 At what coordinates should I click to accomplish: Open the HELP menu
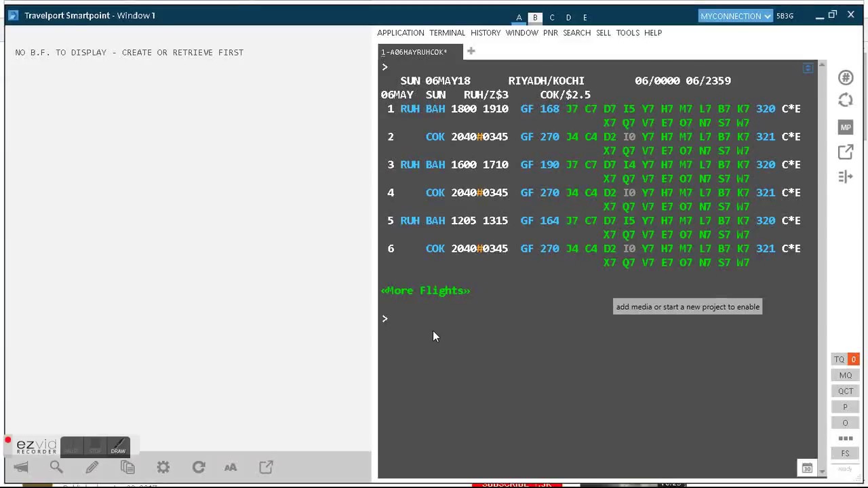coord(652,33)
